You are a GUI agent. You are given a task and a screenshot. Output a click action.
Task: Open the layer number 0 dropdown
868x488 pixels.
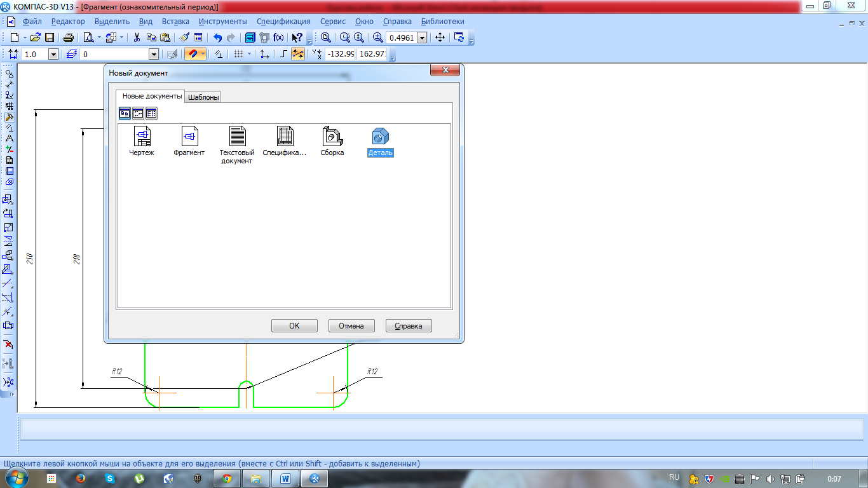[153, 55]
